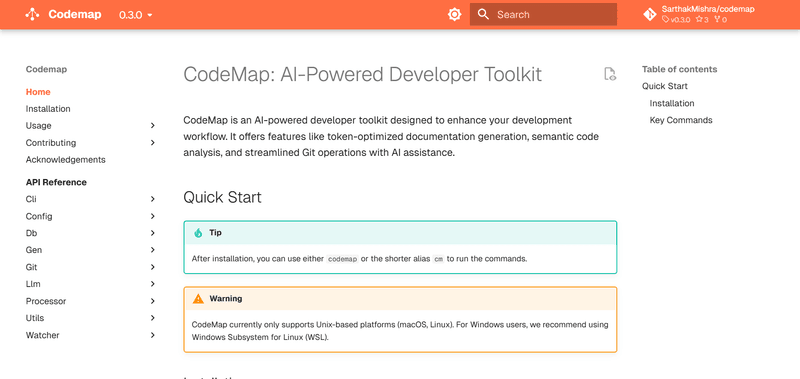The width and height of the screenshot is (800, 379).
Task: Click the magnifier icon in search bar
Action: (483, 14)
